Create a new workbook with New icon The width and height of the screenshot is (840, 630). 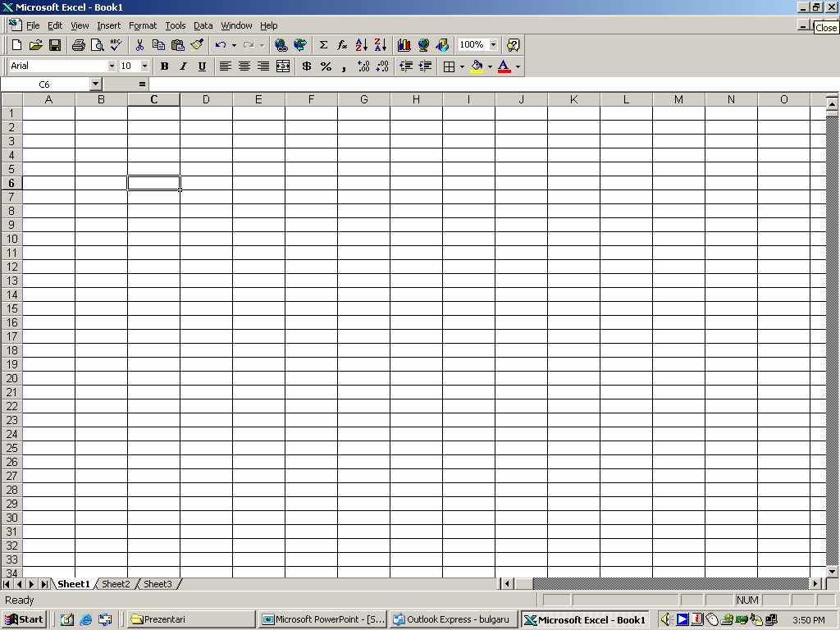[16, 45]
